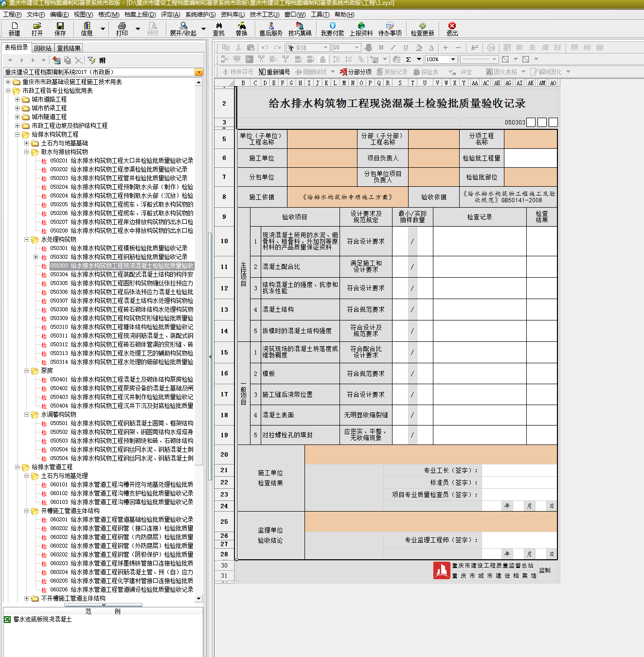Click the Copy icon in editing toolbar
Image resolution: width=644 pixels, height=657 pixels.
225,48
